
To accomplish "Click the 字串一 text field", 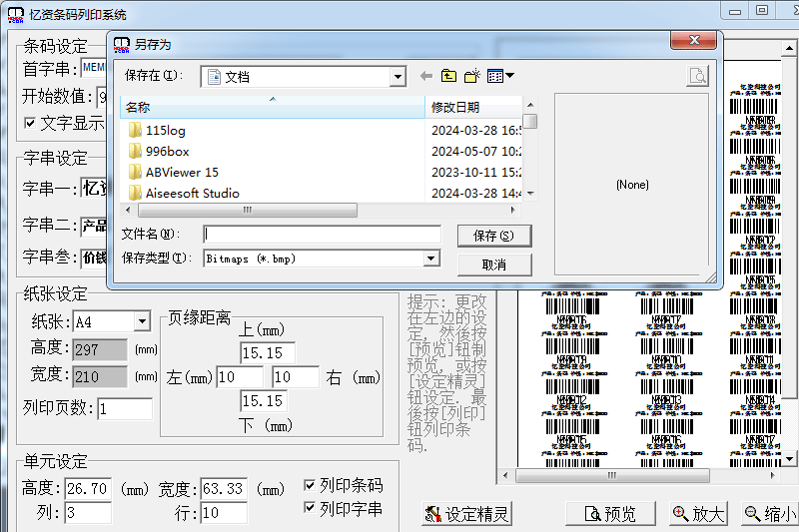I will (x=94, y=188).
